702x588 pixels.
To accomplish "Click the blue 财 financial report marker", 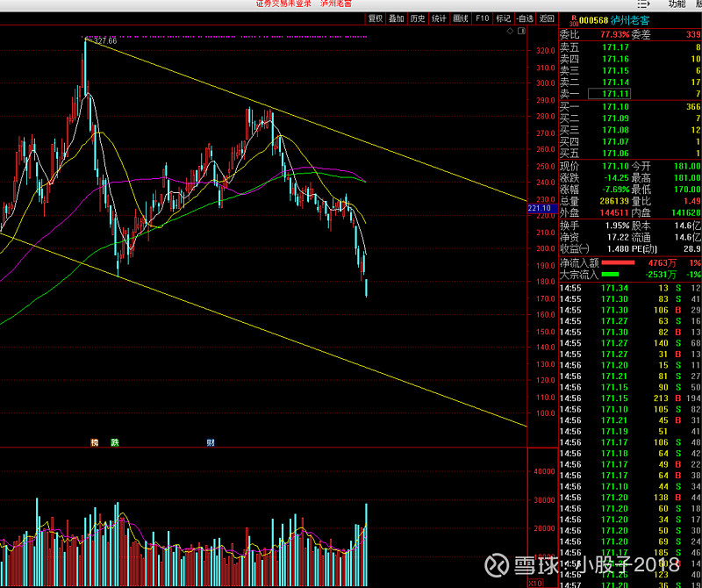I will pyautogui.click(x=211, y=442).
